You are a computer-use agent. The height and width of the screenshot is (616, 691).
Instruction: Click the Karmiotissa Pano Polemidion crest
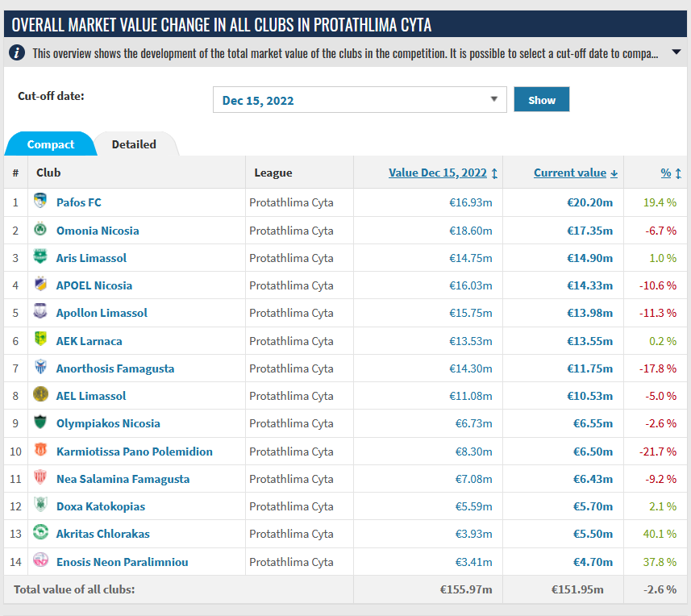click(40, 450)
